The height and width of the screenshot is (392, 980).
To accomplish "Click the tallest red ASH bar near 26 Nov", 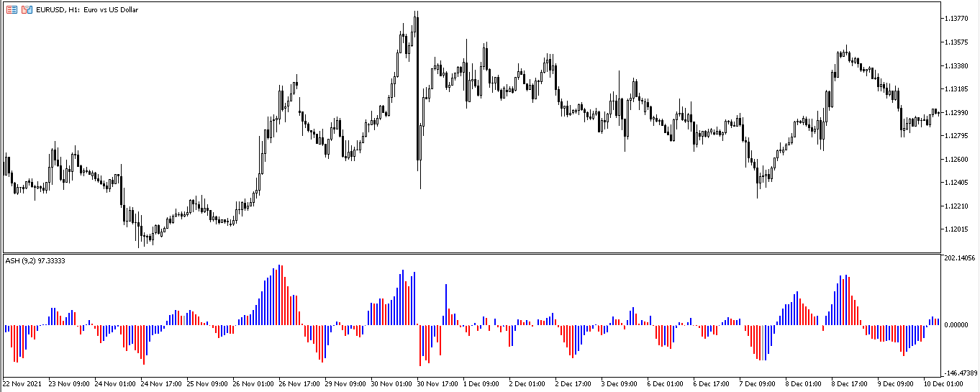I will pos(280,295).
